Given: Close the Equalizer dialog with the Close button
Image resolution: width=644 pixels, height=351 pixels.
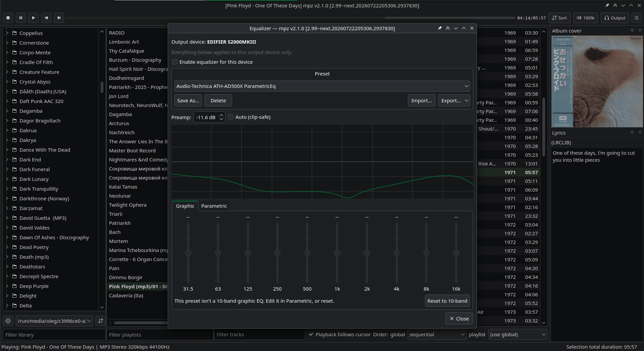Looking at the screenshot, I should (x=459, y=318).
